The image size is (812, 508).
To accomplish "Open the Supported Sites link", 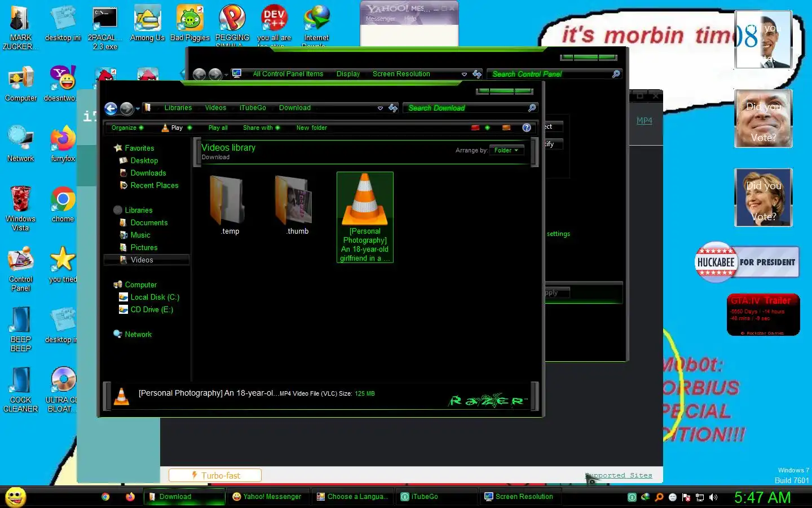I will [x=619, y=475].
